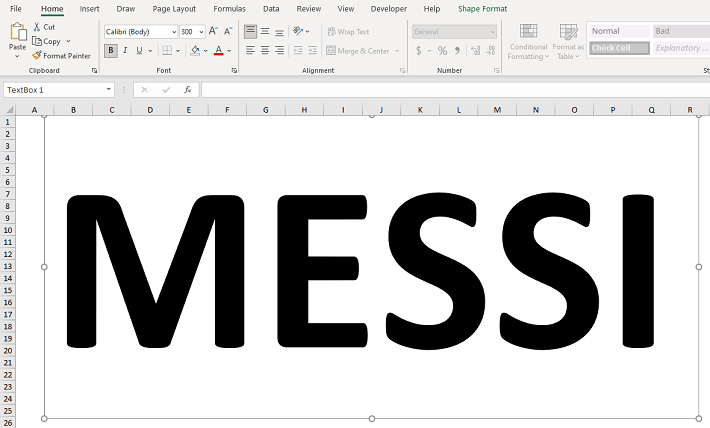Click the Select All corner triangle
Screen dimensions: 710x428
[9, 110]
